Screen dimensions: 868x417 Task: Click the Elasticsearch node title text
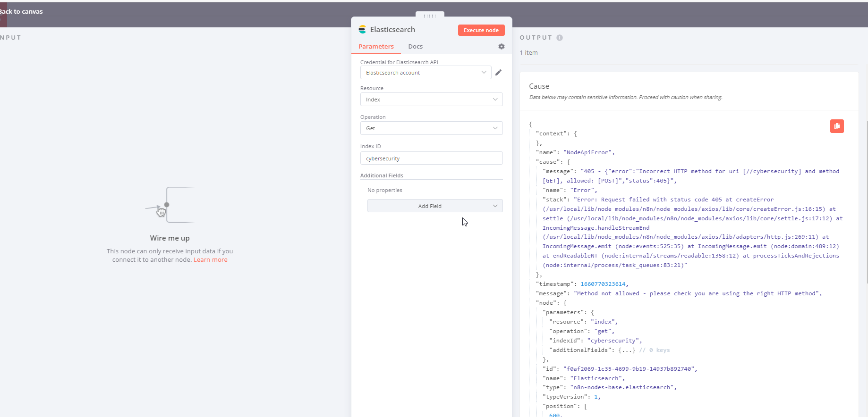[392, 30]
